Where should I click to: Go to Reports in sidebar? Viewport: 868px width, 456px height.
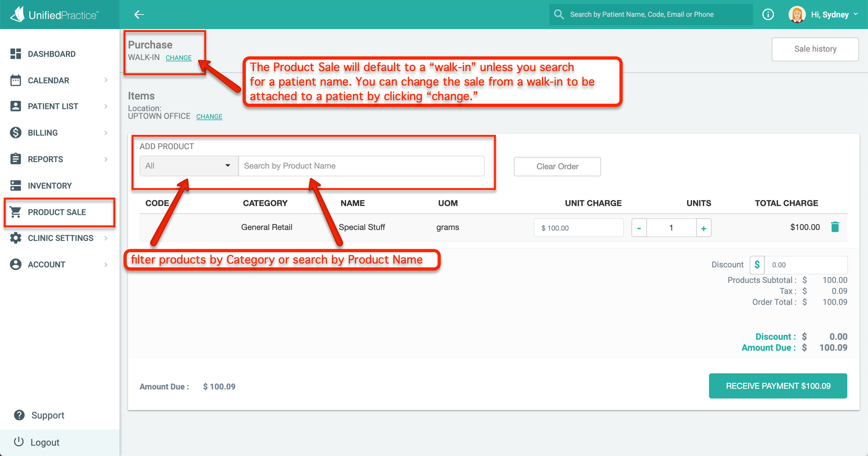[46, 159]
